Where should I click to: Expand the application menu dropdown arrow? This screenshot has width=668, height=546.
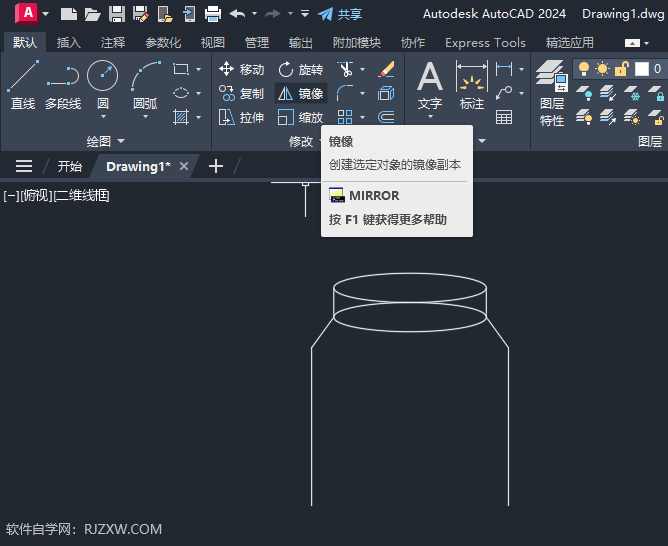[x=46, y=14]
